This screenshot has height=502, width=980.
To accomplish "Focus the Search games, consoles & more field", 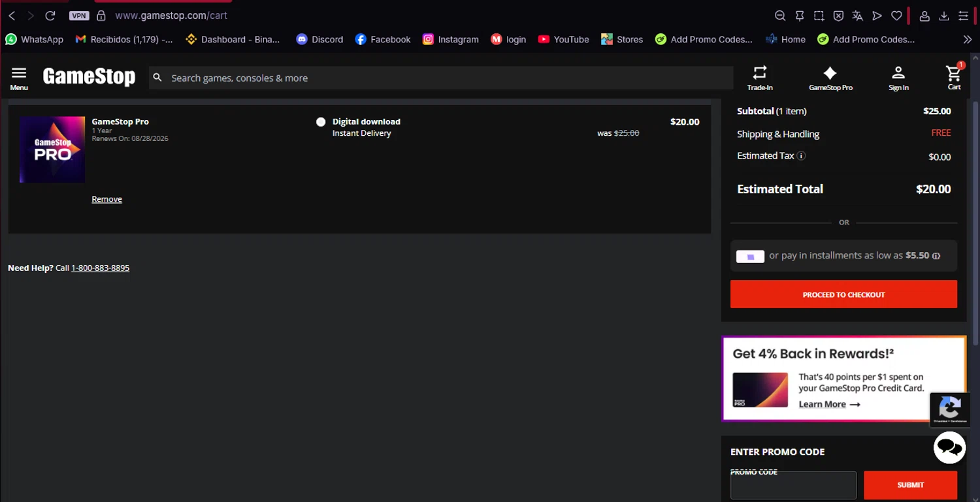I will [441, 78].
